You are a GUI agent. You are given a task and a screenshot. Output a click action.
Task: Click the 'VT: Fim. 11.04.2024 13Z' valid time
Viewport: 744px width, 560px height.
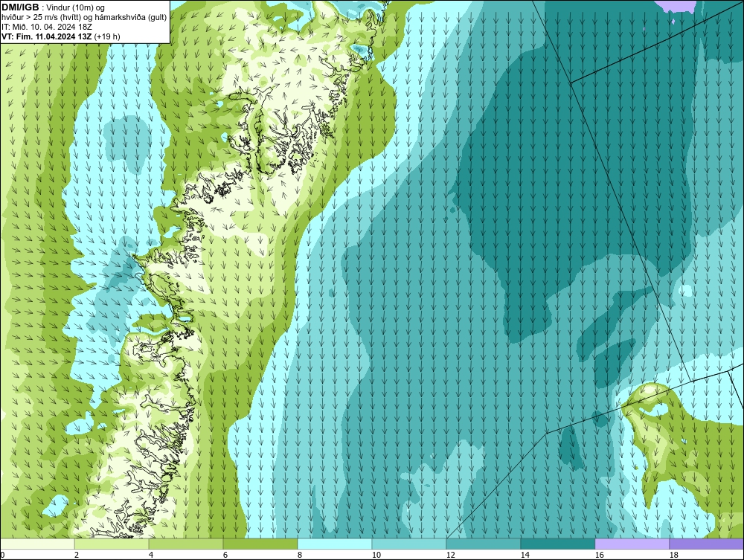pos(47,36)
